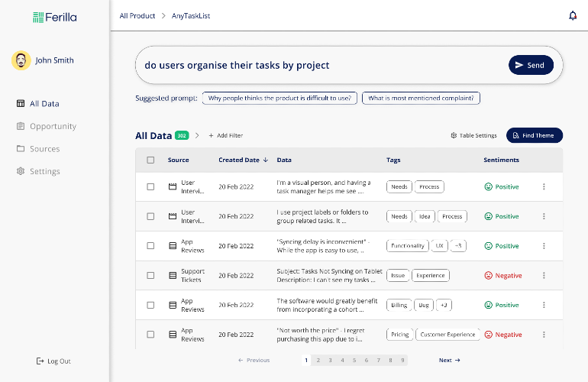Open Table Settings
This screenshot has height=382, width=588.
pos(473,135)
